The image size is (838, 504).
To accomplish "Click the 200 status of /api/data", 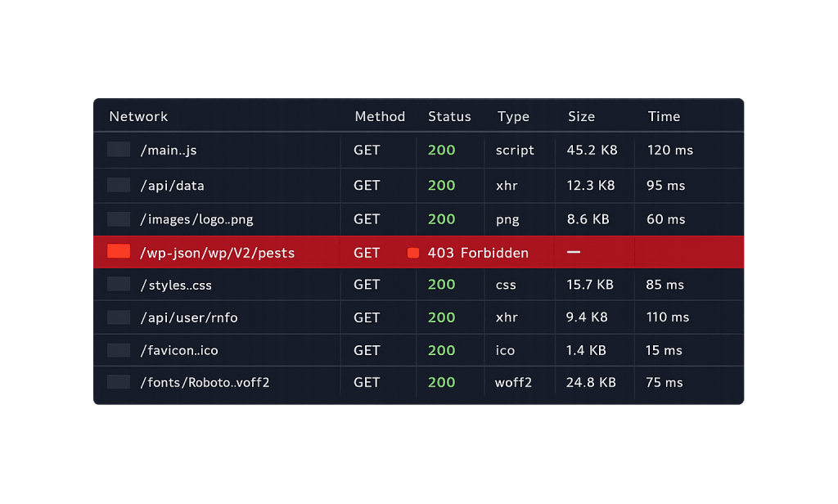I will pos(441,186).
